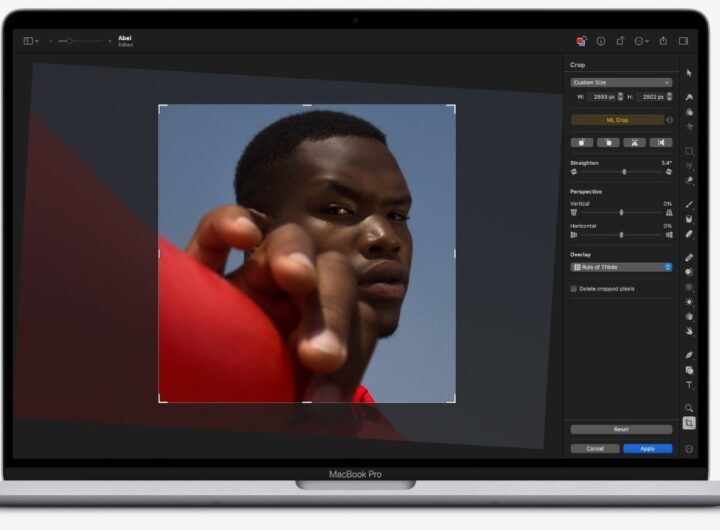Click the width stepper arrows

[620, 96]
